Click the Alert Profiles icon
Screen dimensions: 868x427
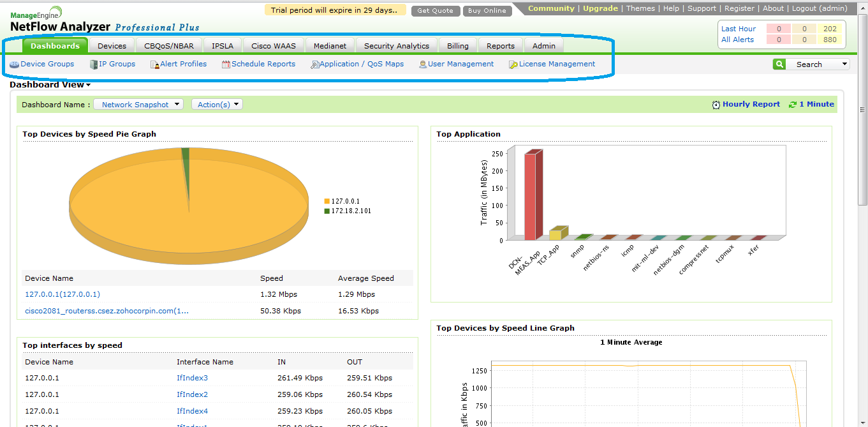tap(154, 64)
